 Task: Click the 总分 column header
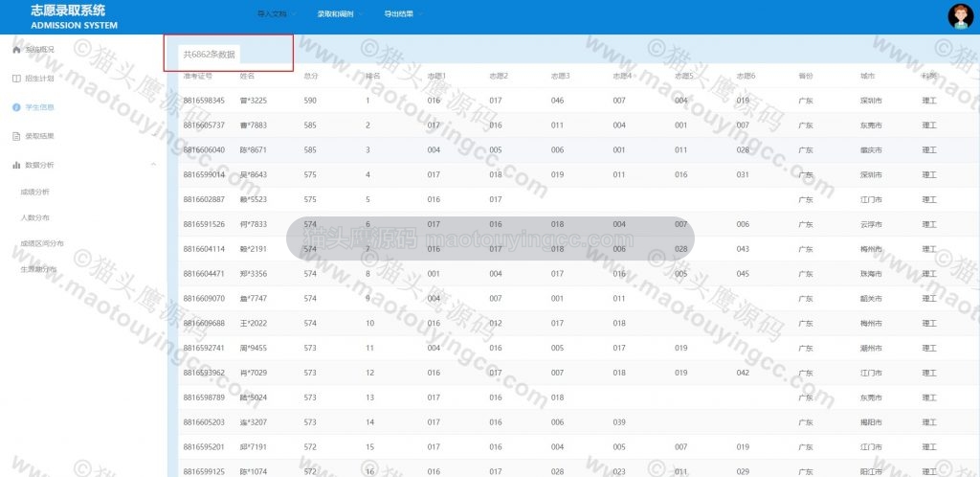point(311,76)
